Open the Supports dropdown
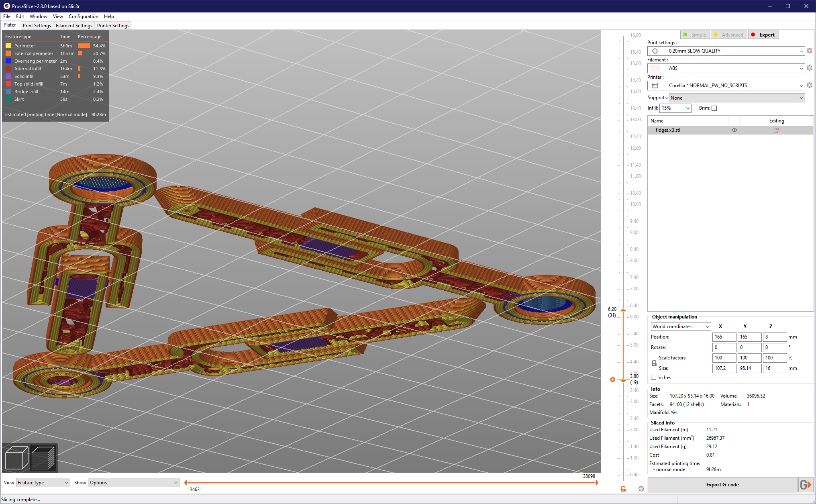Viewport: 816px width, 504px height. (737, 98)
